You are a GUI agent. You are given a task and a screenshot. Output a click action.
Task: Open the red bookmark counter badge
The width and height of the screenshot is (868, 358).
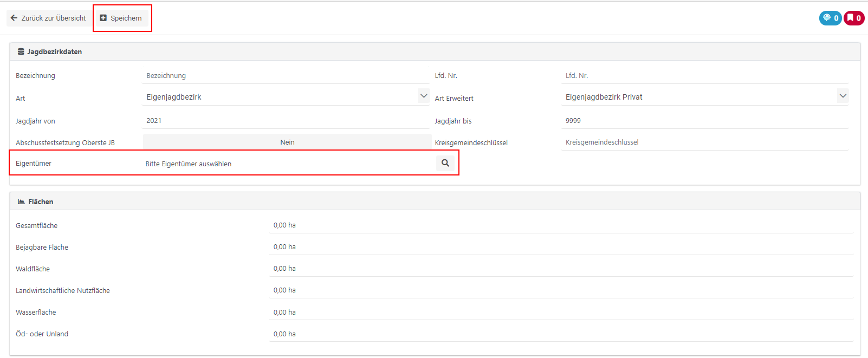(854, 18)
